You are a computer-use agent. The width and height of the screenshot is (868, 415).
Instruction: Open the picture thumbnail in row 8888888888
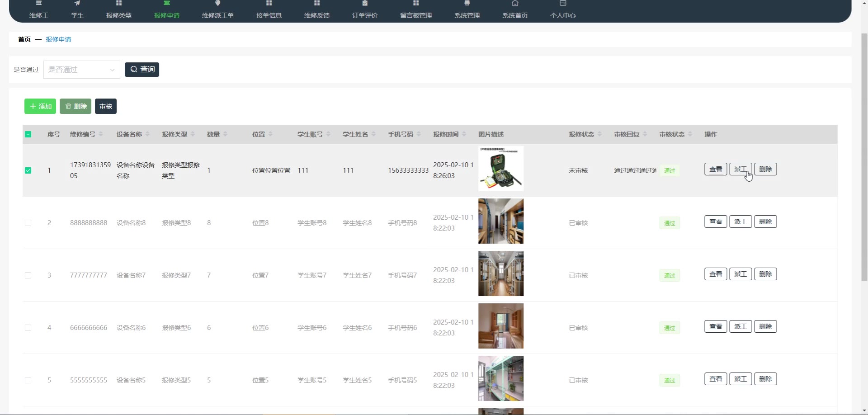click(501, 221)
